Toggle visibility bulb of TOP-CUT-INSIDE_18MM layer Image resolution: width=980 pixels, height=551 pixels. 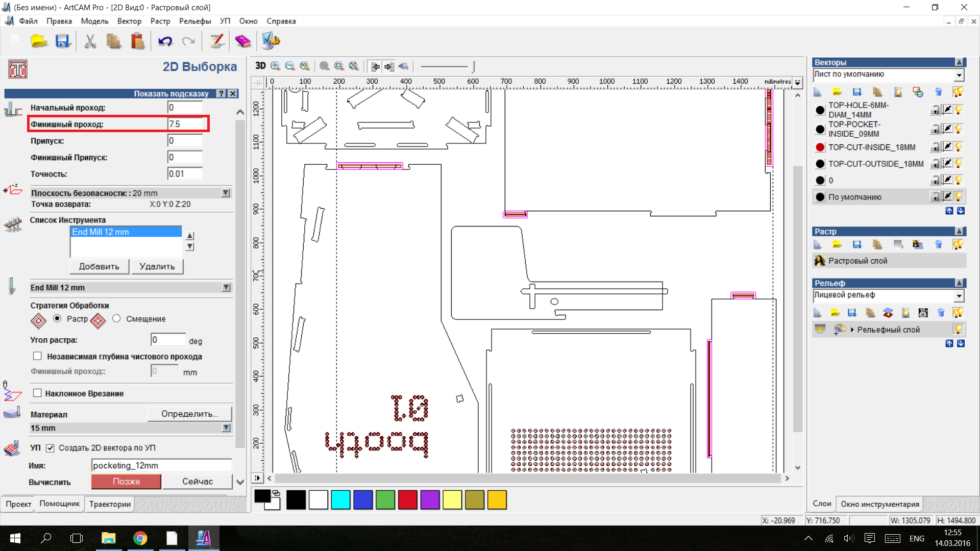[x=959, y=147]
